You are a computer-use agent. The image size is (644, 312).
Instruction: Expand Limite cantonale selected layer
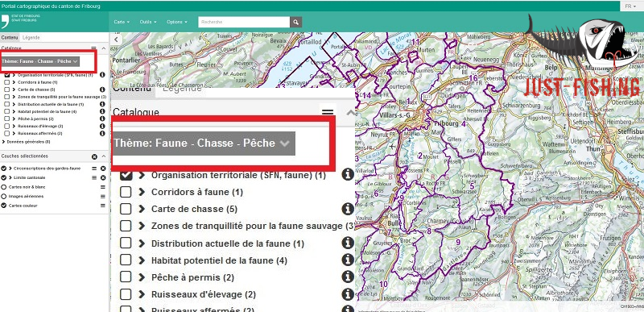click(10, 177)
